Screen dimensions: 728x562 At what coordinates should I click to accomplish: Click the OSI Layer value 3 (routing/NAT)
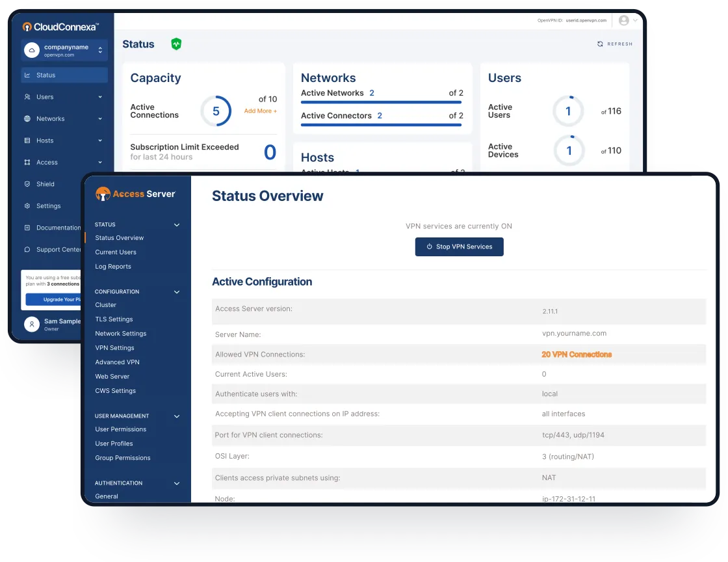point(568,457)
